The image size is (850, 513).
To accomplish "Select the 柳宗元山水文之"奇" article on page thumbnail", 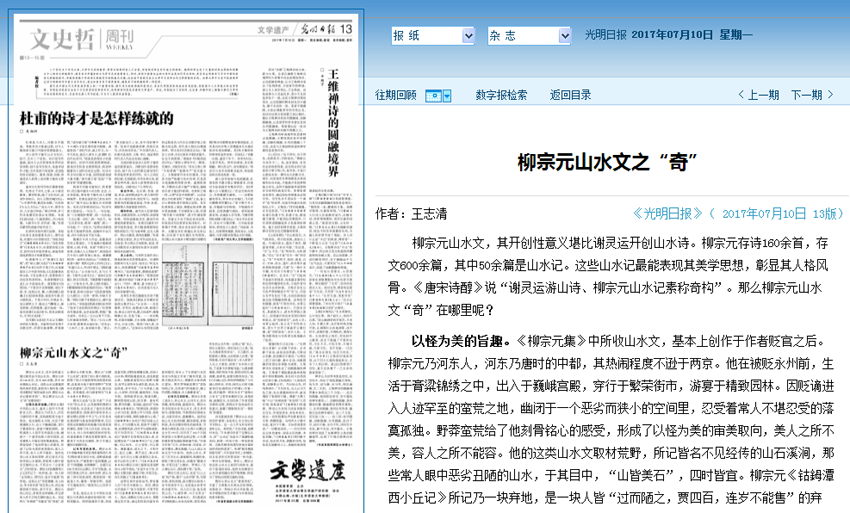I will [x=73, y=351].
